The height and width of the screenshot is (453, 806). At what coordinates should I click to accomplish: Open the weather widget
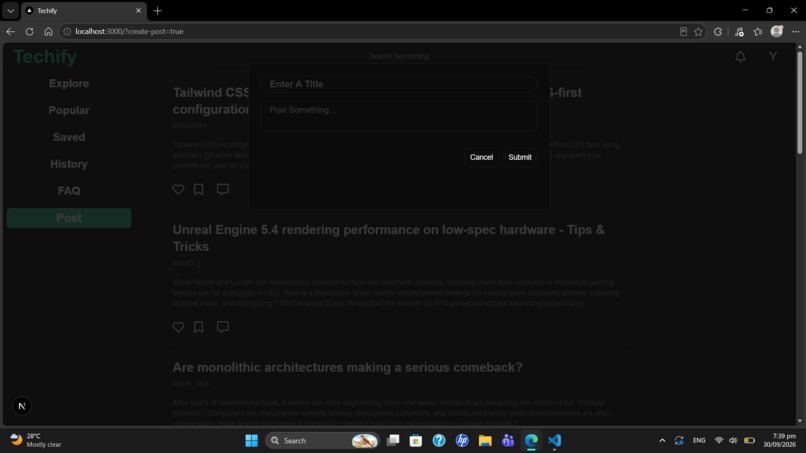coord(36,440)
